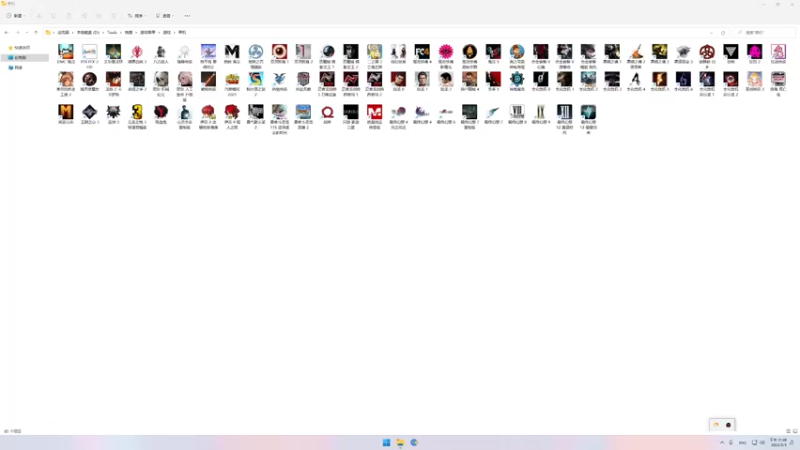Open the Final Fantasy VIII shortcut
The height and width of the screenshot is (450, 800).
click(x=517, y=112)
